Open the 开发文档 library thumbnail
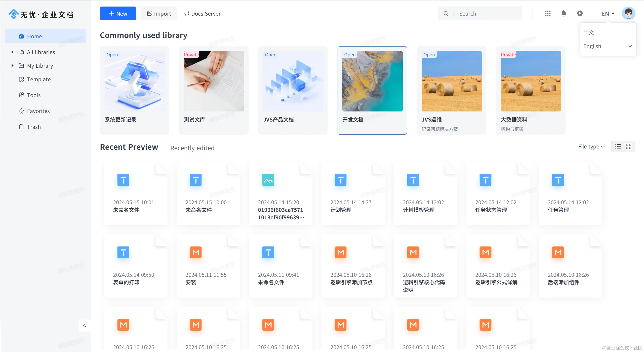 click(x=372, y=81)
